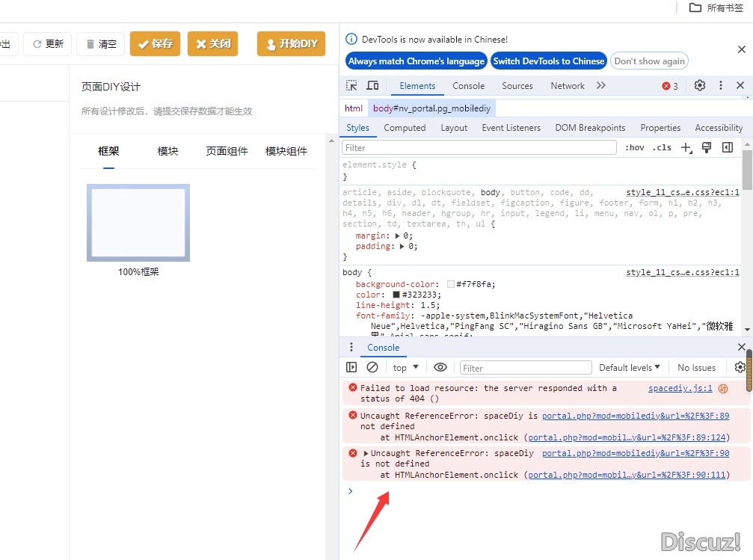753x560 pixels.
Task: Open the Default levels dropdown
Action: coord(630,367)
